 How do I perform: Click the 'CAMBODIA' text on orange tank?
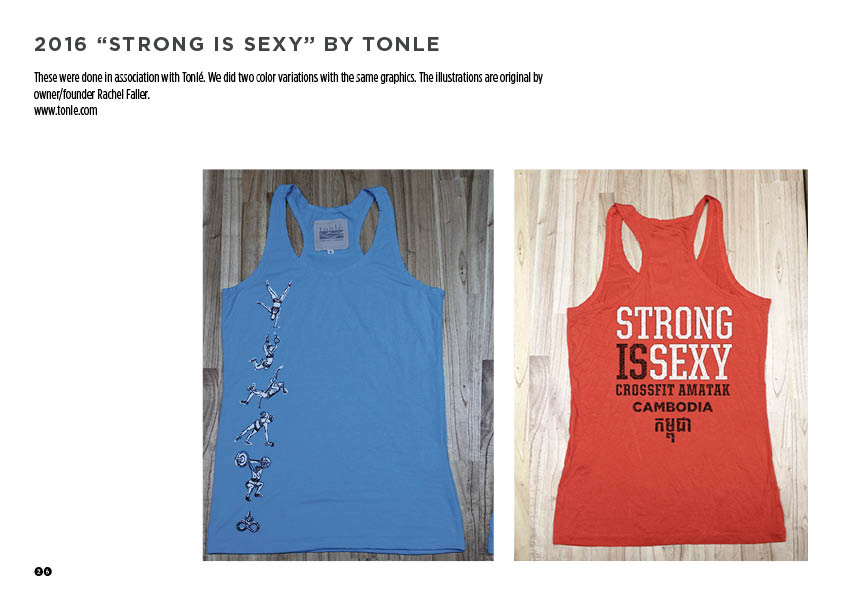673,407
